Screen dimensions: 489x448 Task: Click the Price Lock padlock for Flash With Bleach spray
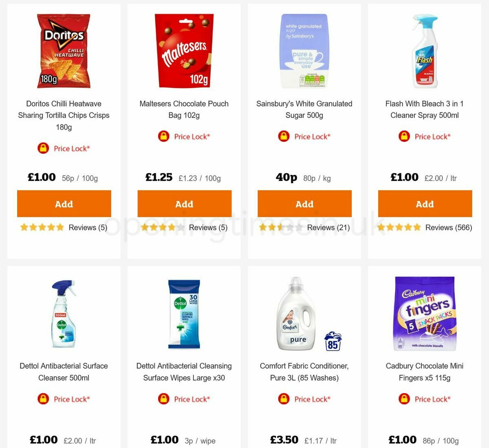[x=403, y=136]
